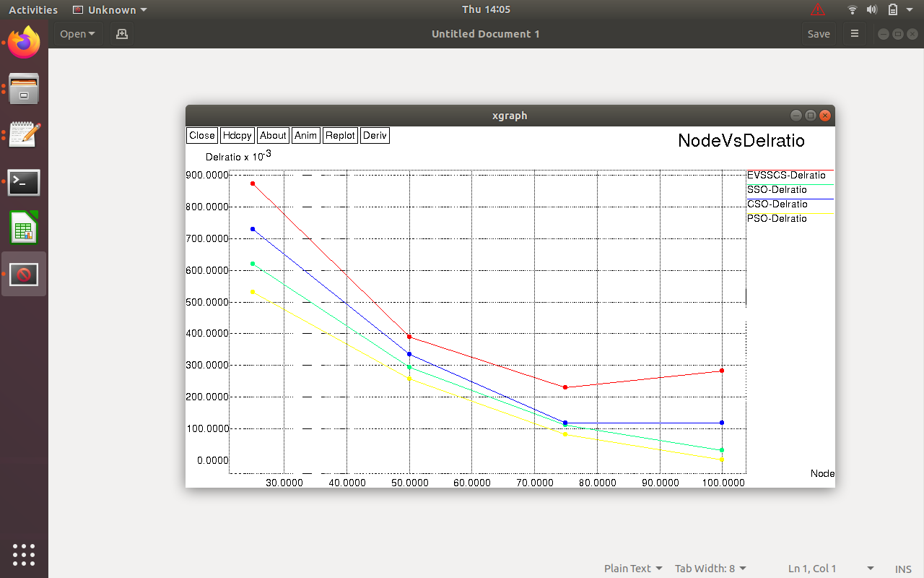
Task: Click the Deriv button
Action: tap(375, 135)
